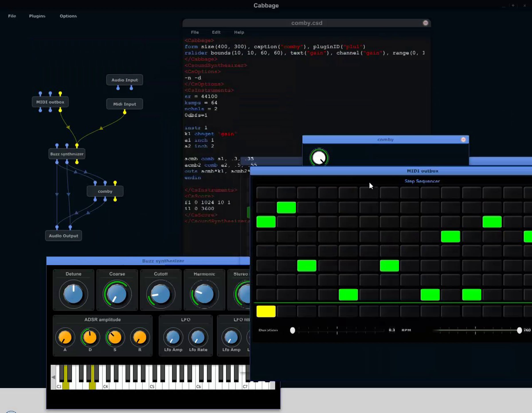
Task: Close the comby.csd editor window
Action: pos(425,23)
